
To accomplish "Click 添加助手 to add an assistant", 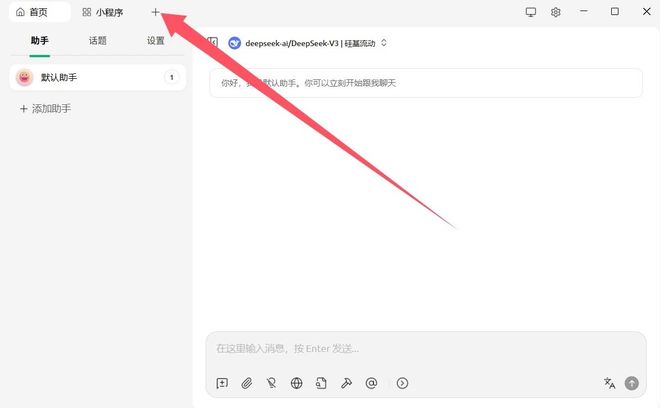I will coord(46,108).
